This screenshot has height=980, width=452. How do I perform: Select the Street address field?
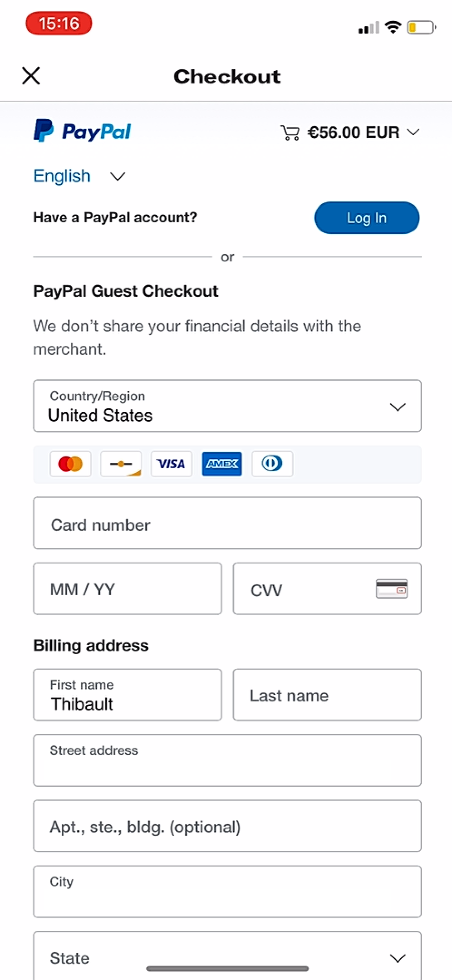[227, 760]
